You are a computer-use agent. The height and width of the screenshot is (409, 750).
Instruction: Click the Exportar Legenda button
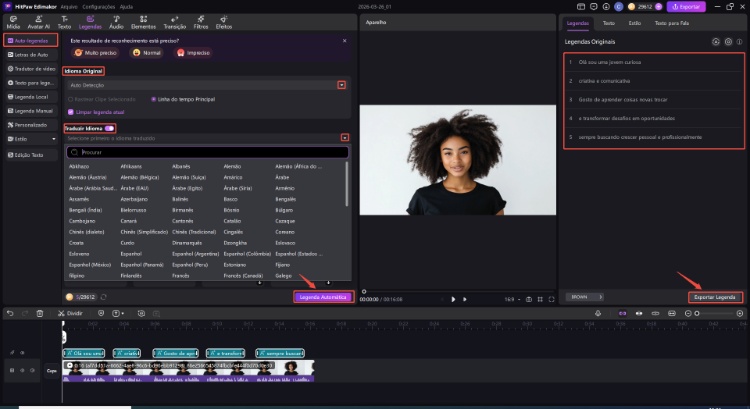[x=715, y=297]
